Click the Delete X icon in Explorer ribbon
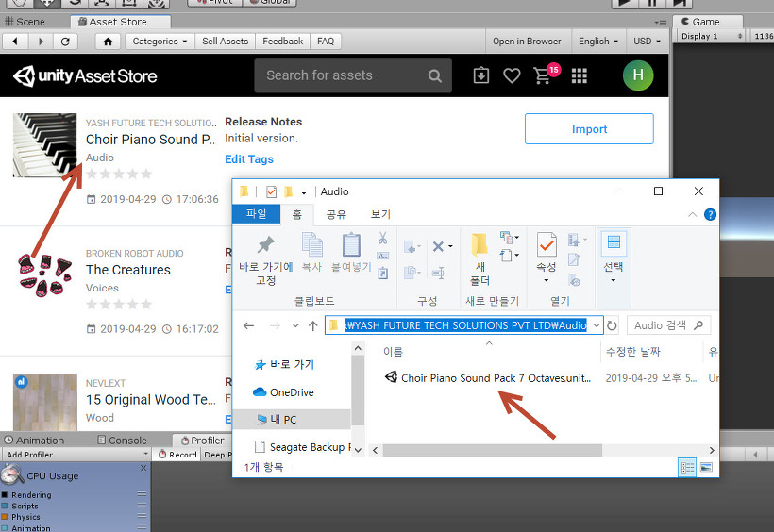 [440, 246]
